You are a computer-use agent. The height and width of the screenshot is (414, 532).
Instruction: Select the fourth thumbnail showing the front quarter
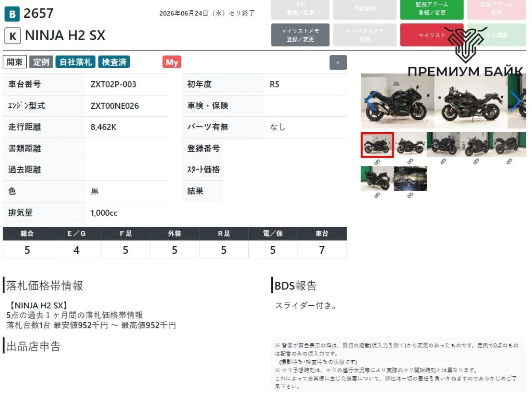click(477, 145)
